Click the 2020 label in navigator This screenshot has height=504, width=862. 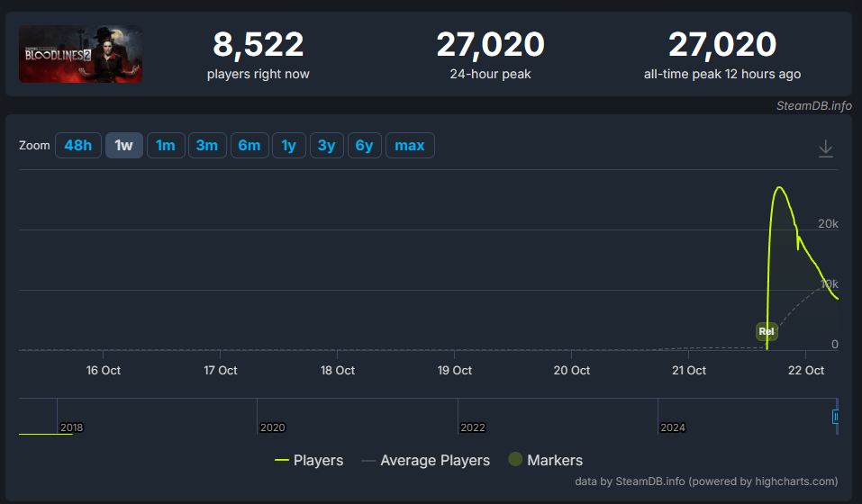(273, 427)
